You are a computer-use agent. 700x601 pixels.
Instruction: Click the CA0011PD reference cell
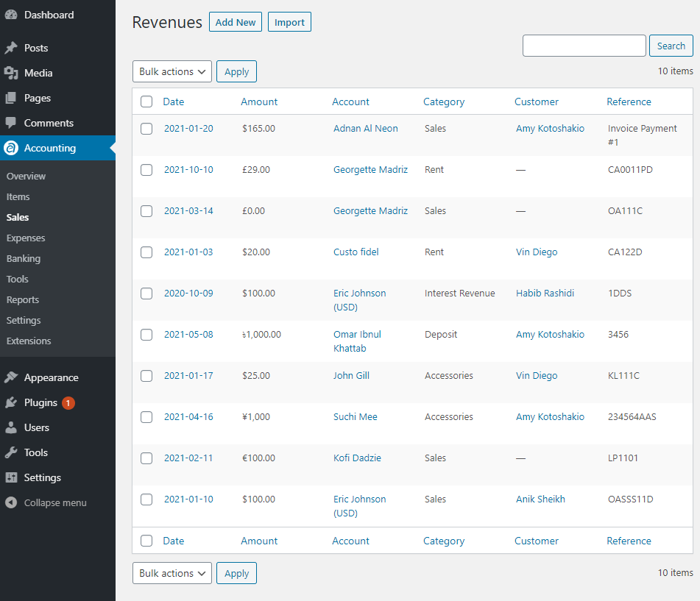pyautogui.click(x=630, y=169)
